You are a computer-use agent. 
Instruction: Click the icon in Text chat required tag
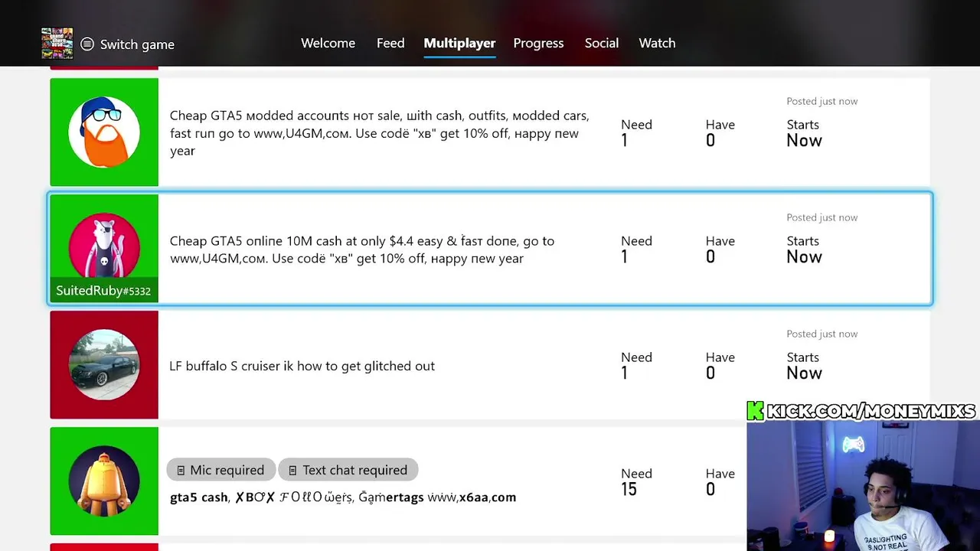(292, 471)
